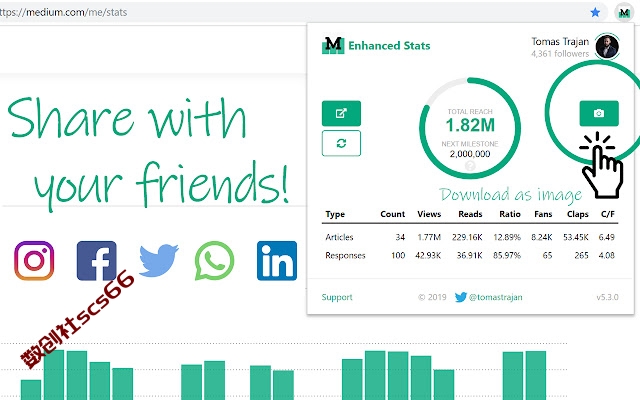Click the Facebook icon
640x400 pixels.
[x=96, y=260]
